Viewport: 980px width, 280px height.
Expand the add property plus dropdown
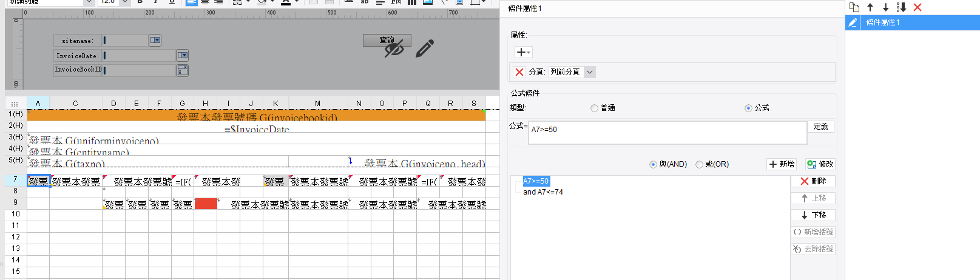click(x=523, y=53)
